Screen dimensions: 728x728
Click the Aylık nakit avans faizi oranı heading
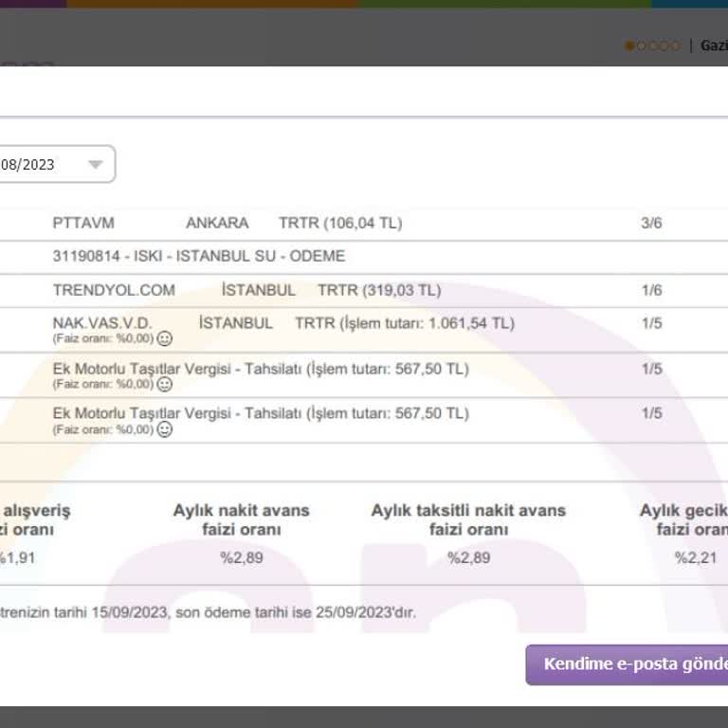coord(241,519)
